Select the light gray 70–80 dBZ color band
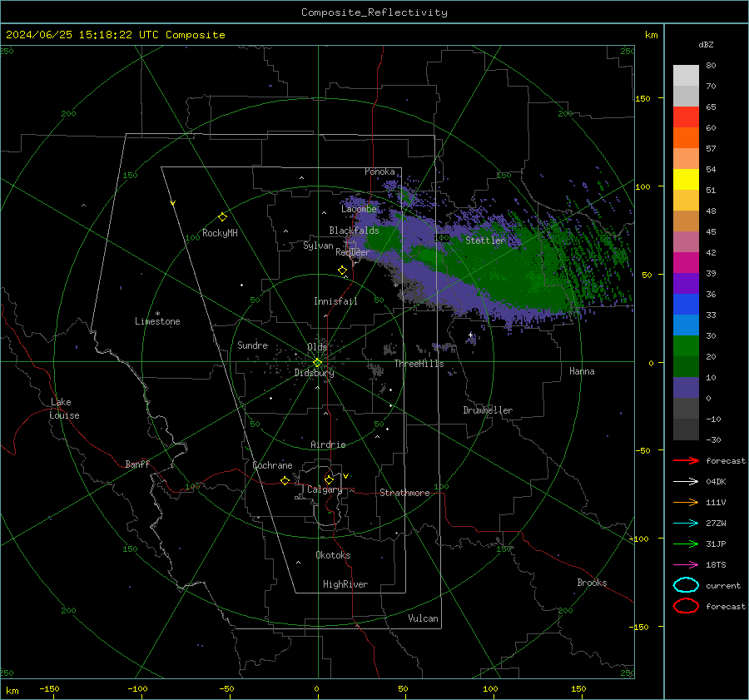The width and height of the screenshot is (749, 700). (x=686, y=76)
